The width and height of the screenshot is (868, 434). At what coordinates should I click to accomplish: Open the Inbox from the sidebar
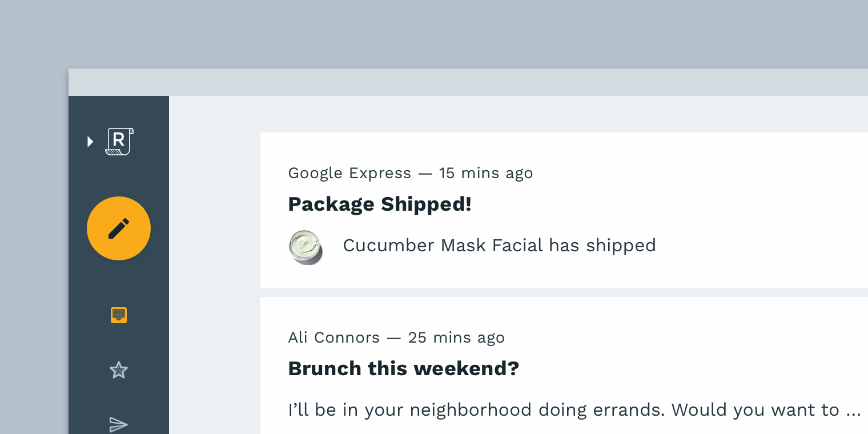[x=119, y=315]
